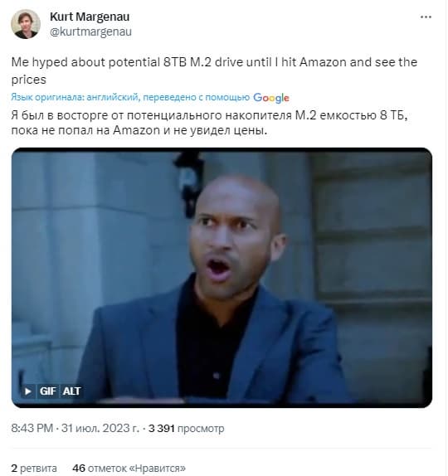Open the tweet timestamp 8:43 PM

click(32, 429)
